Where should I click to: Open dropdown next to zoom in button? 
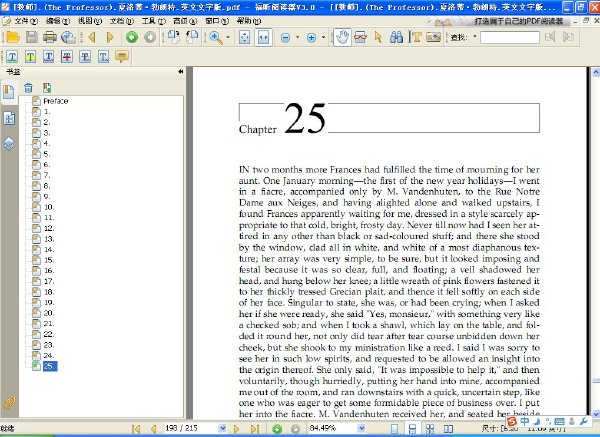[x=324, y=37]
